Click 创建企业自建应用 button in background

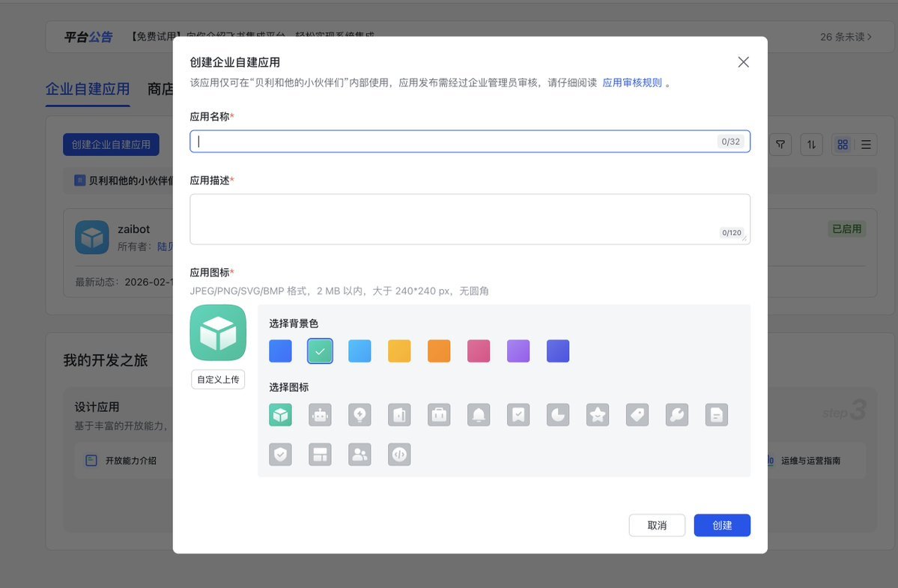point(111,145)
